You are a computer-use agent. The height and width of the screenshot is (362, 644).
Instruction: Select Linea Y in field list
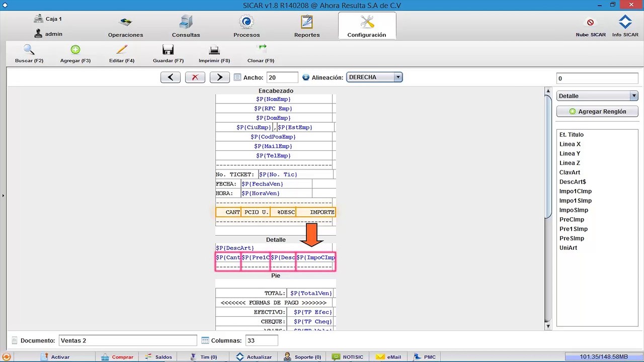(x=570, y=154)
